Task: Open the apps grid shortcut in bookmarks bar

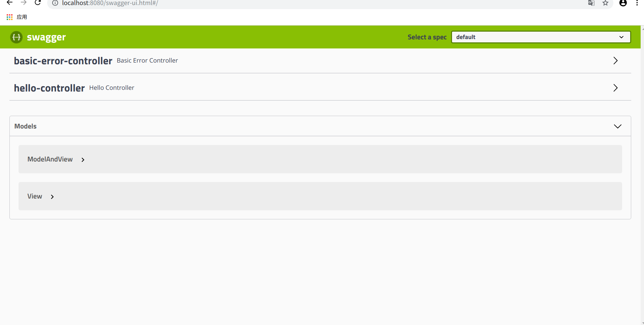Action: (x=9, y=17)
